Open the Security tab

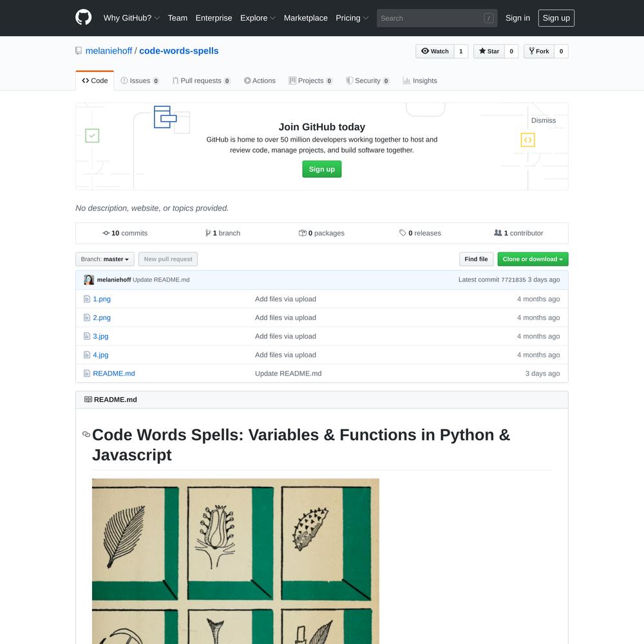(368, 80)
